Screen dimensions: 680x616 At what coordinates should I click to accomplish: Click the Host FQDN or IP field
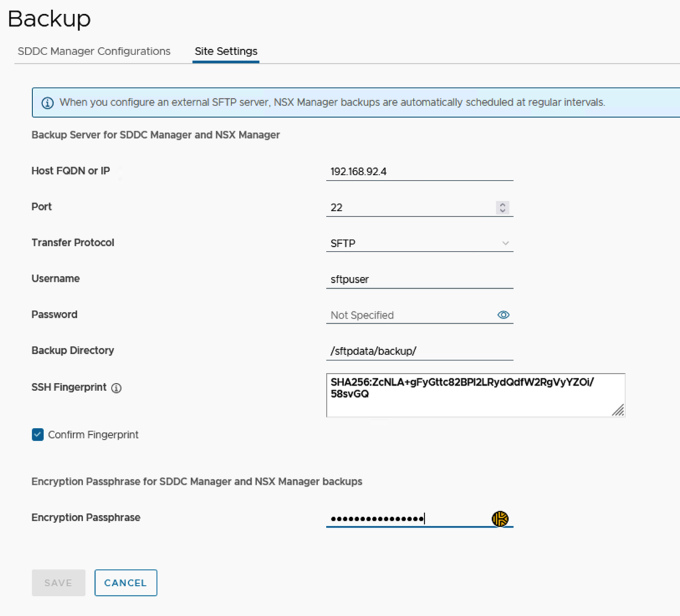420,171
